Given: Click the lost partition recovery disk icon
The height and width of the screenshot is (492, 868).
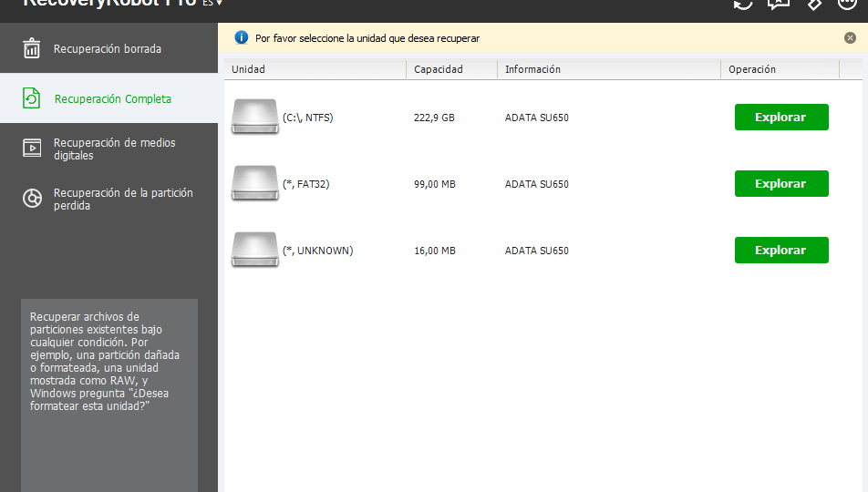Looking at the screenshot, I should tap(32, 198).
